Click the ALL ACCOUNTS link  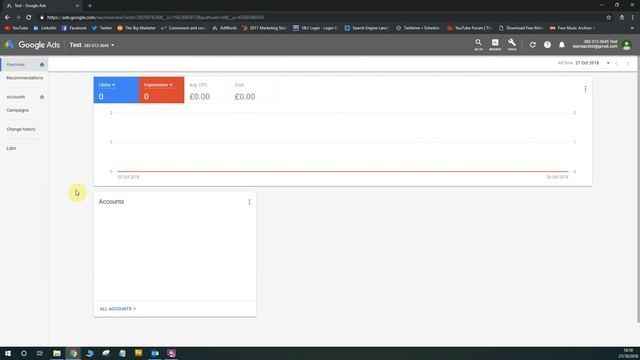pyautogui.click(x=118, y=309)
